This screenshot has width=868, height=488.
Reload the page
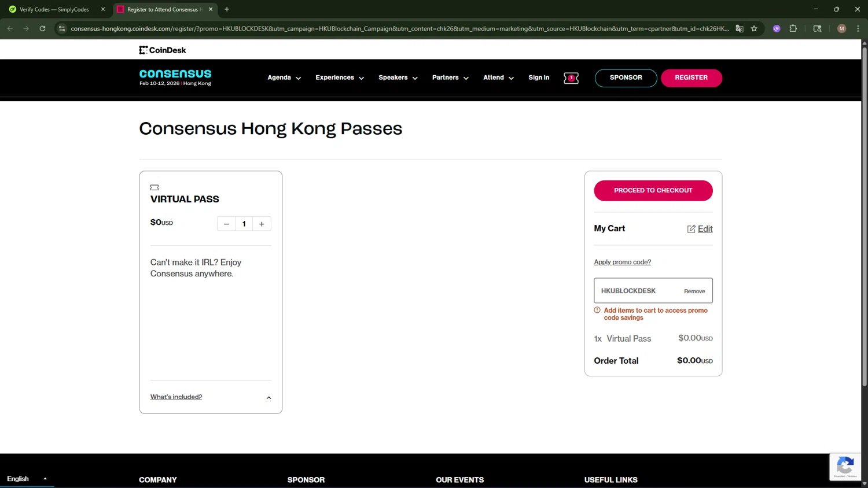[x=42, y=28]
